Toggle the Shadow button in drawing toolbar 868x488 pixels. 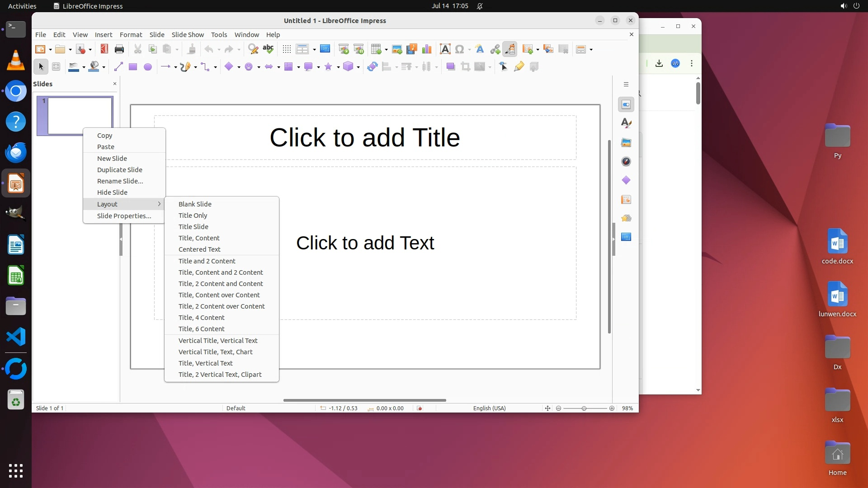[450, 67]
